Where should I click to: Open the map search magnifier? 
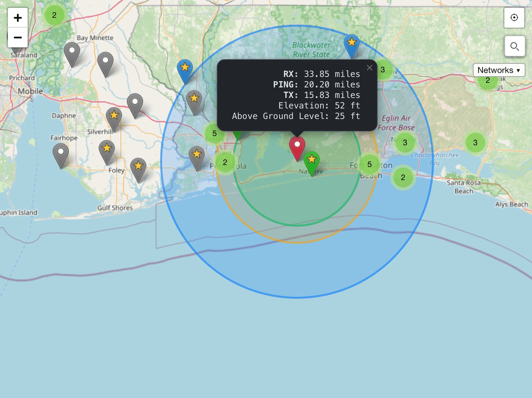point(514,46)
